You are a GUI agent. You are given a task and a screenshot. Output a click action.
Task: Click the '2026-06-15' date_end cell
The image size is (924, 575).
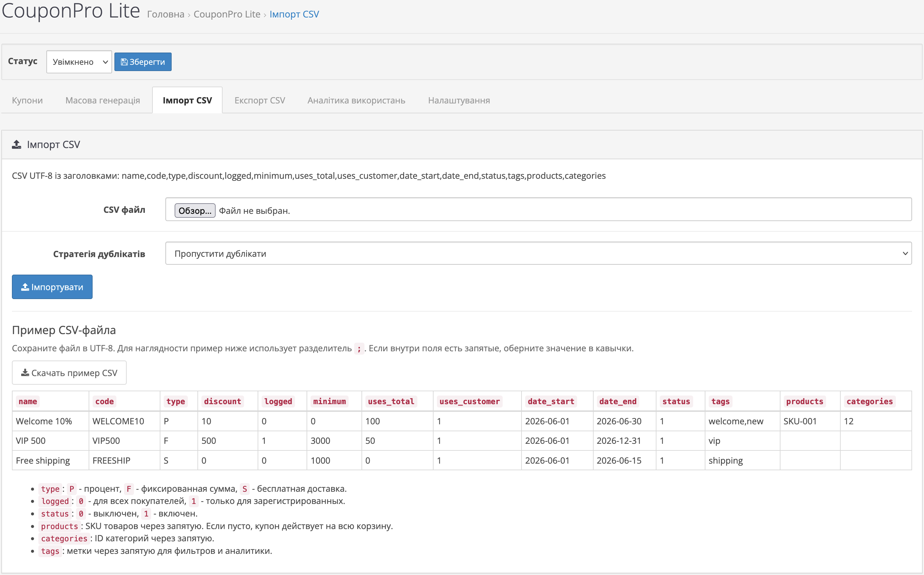[624, 460]
